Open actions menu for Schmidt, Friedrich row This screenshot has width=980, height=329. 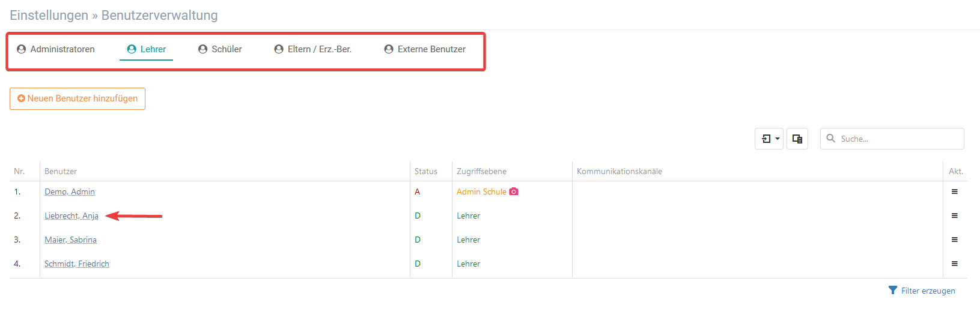point(954,264)
